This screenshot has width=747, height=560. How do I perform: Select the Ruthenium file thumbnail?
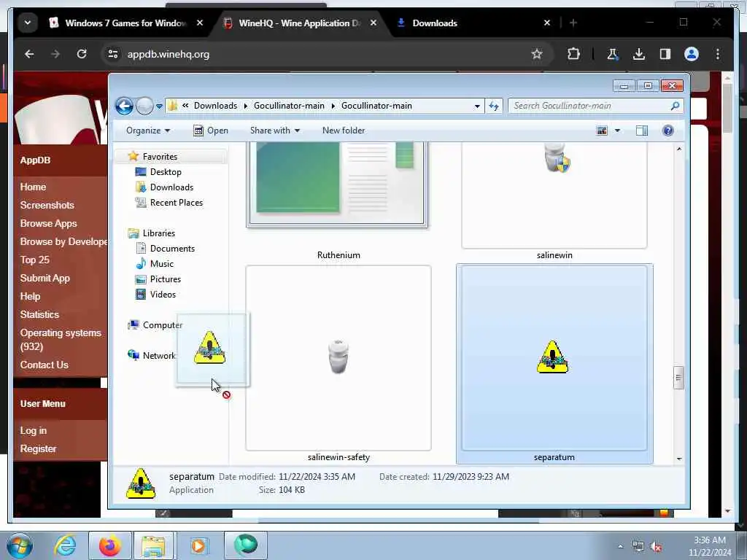337,184
